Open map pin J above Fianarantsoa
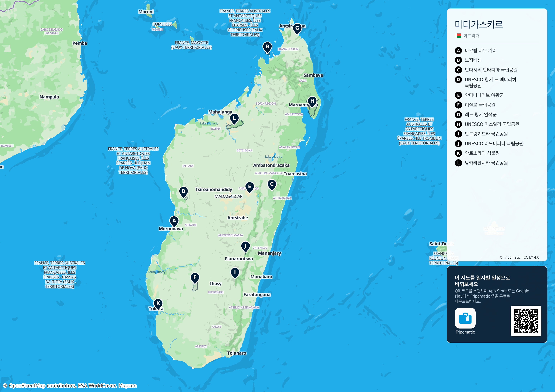This screenshot has width=555, height=392. 245,247
